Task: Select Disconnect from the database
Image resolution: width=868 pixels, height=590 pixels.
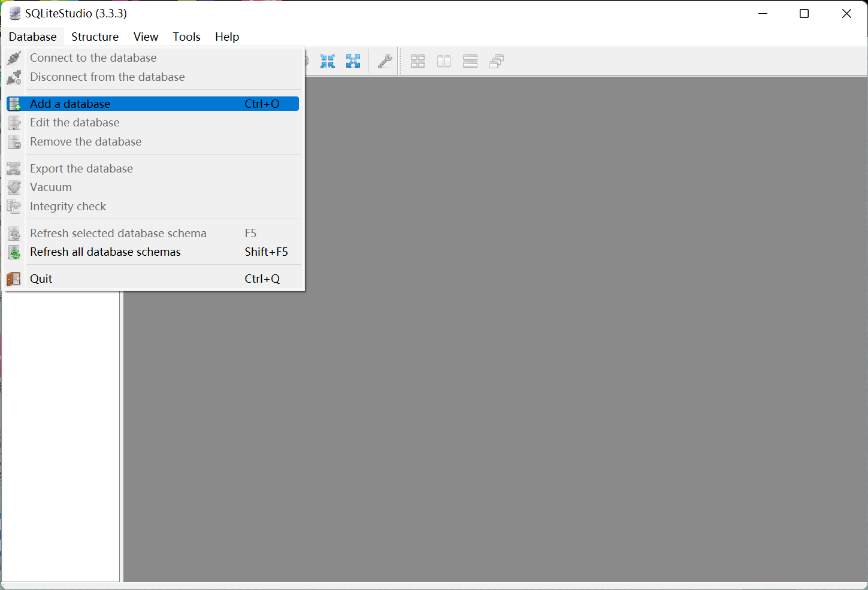Action: 153,77
